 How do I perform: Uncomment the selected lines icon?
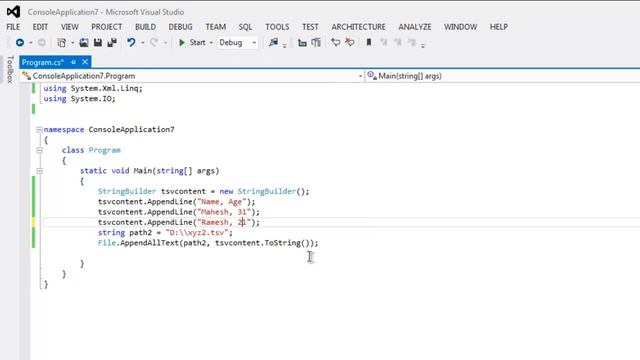350,42
